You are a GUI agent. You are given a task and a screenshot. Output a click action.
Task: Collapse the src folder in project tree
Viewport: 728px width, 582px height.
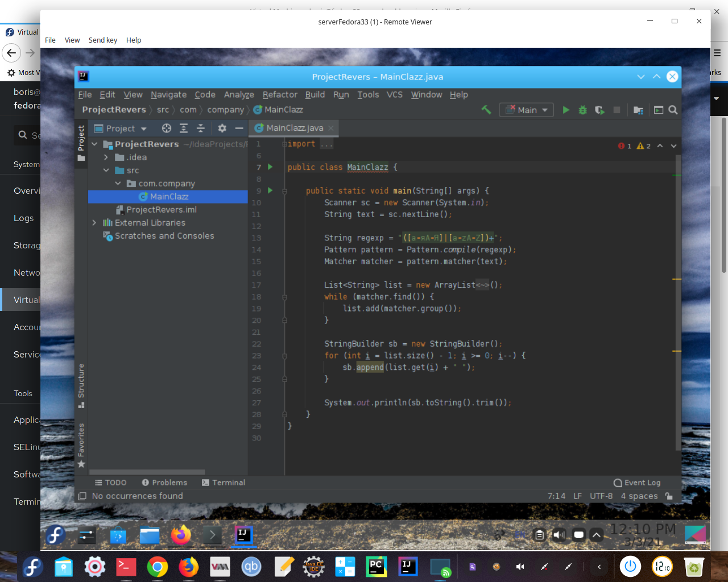point(106,170)
